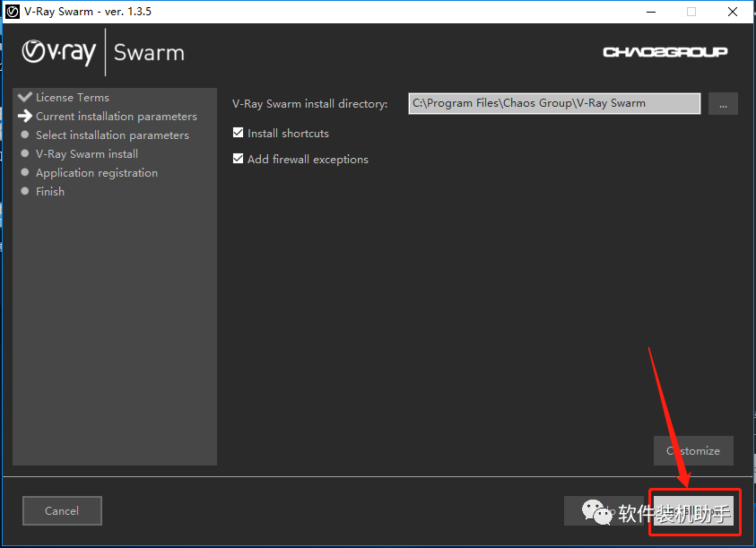
Task: Select the License Terms step
Action: click(73, 98)
